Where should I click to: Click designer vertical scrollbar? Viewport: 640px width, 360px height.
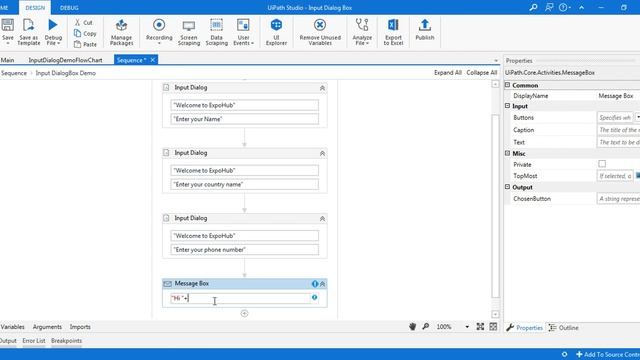496,206
